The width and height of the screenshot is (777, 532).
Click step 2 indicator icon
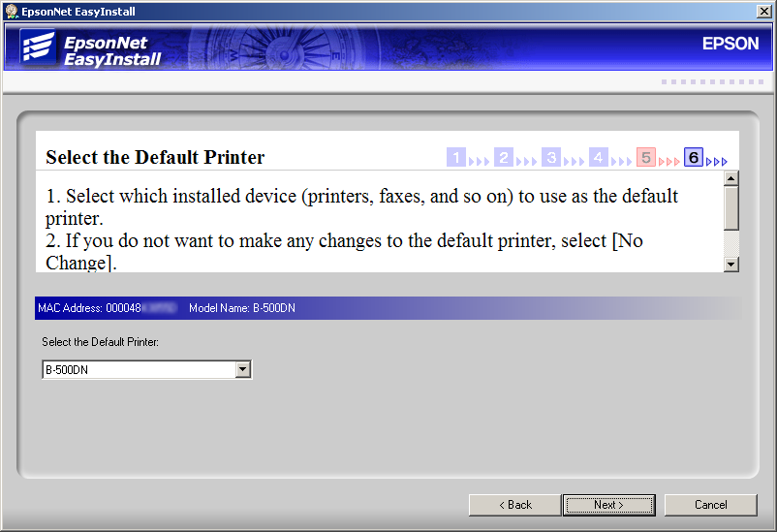504,157
